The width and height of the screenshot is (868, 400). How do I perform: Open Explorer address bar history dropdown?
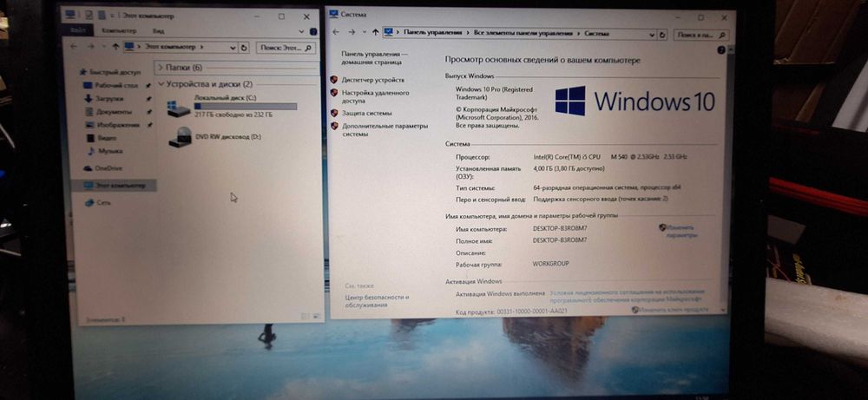pyautogui.click(x=233, y=48)
